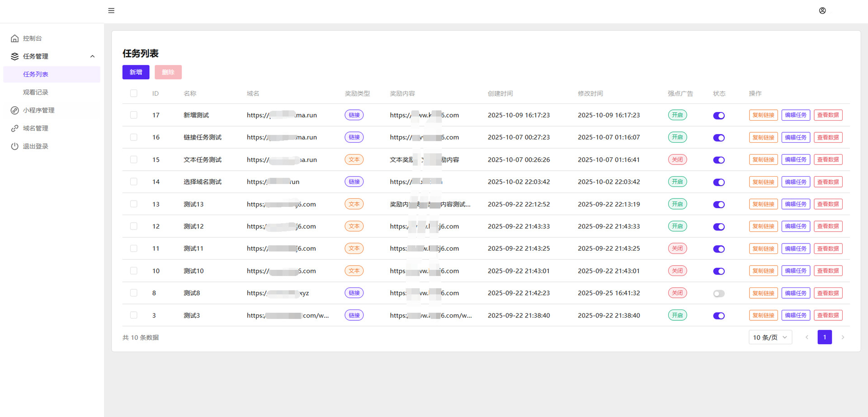Viewport: 868px width, 417px height.
Task: Collapse the 任务管理 menu chevron
Action: [x=92, y=56]
